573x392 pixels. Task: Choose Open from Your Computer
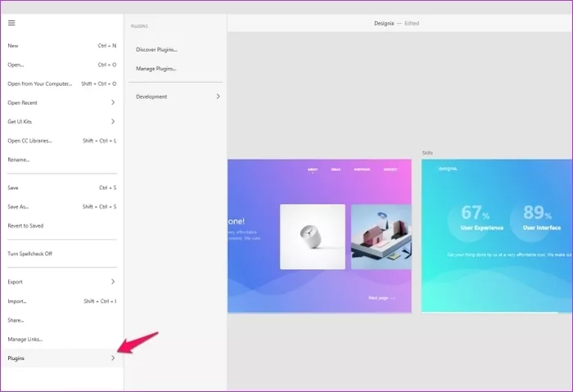click(x=39, y=83)
